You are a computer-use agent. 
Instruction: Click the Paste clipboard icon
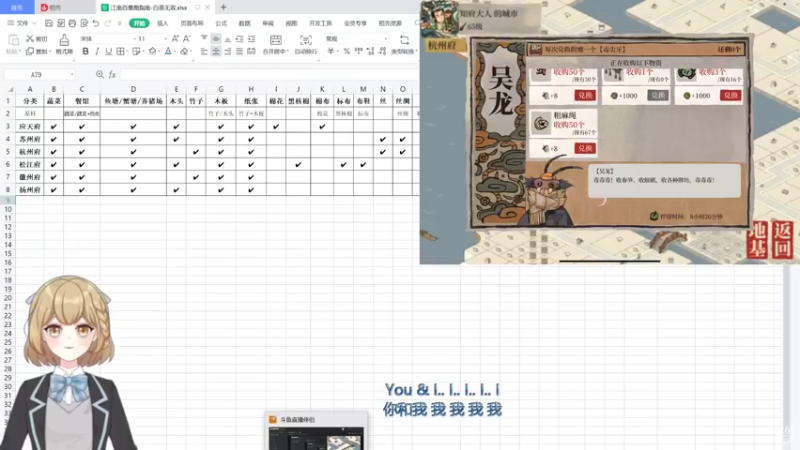pyautogui.click(x=14, y=40)
